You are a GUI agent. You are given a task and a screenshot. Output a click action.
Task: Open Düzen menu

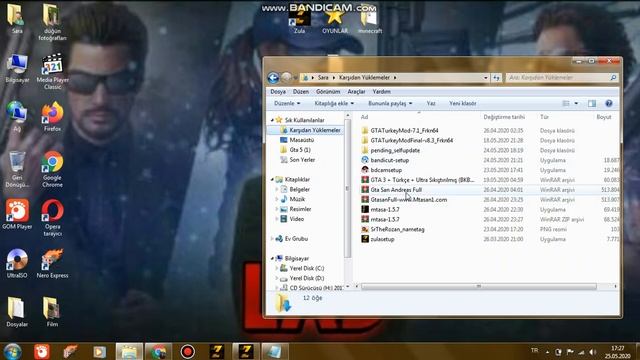pos(300,91)
